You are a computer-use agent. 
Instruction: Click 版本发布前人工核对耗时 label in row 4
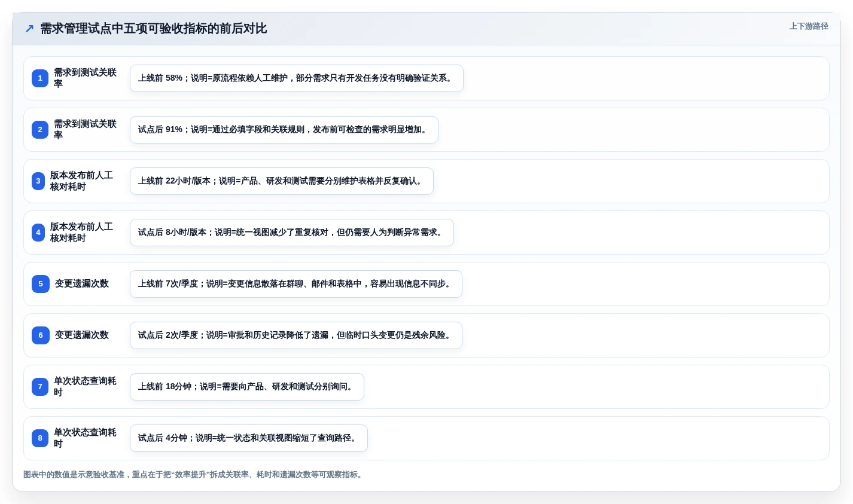pos(81,233)
